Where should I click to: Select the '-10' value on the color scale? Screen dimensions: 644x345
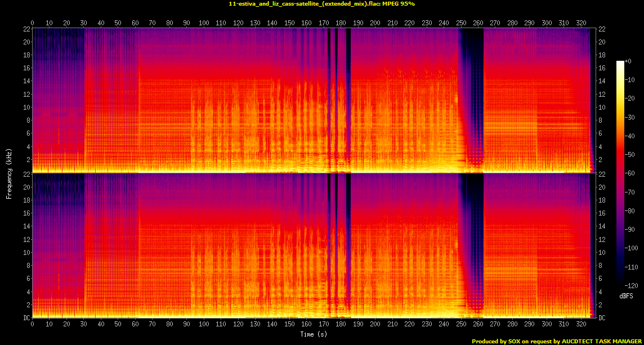pyautogui.click(x=629, y=80)
